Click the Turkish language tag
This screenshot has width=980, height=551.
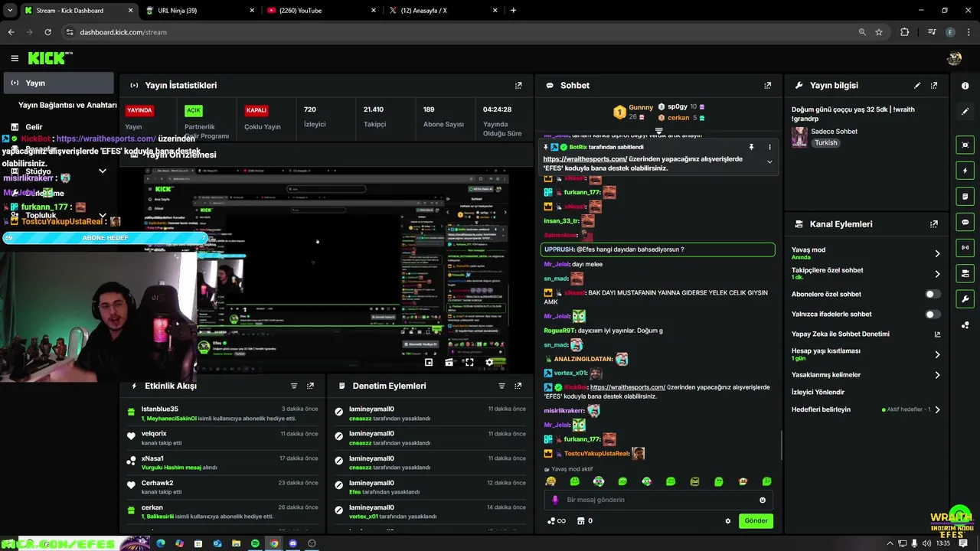(x=825, y=143)
